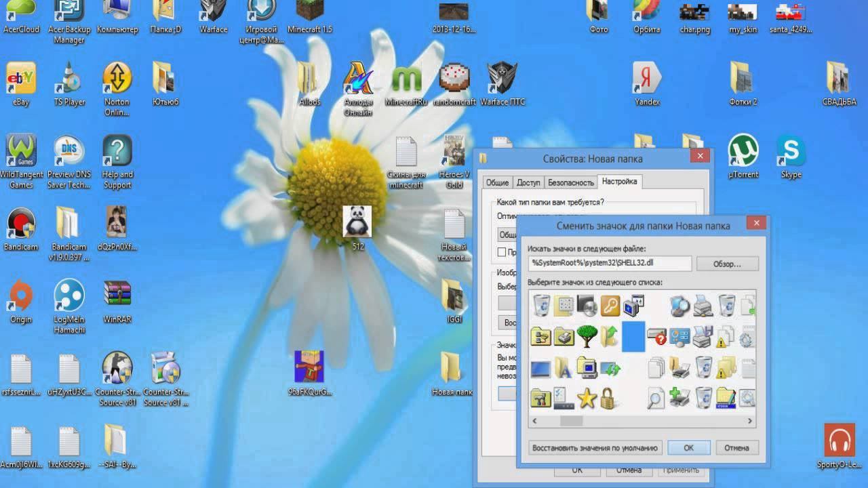868x488 pixels.
Task: Select the Norton Online desktop icon
Action: [117, 88]
